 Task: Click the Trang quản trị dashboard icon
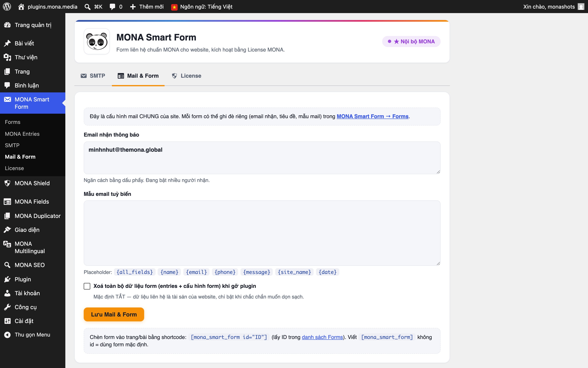(x=7, y=25)
